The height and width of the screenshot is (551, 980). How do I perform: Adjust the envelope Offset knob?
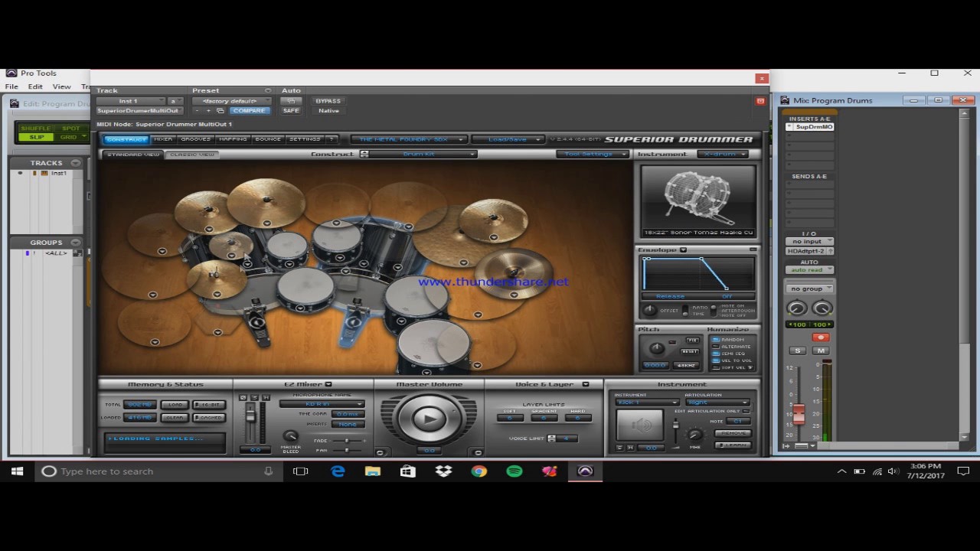click(649, 310)
